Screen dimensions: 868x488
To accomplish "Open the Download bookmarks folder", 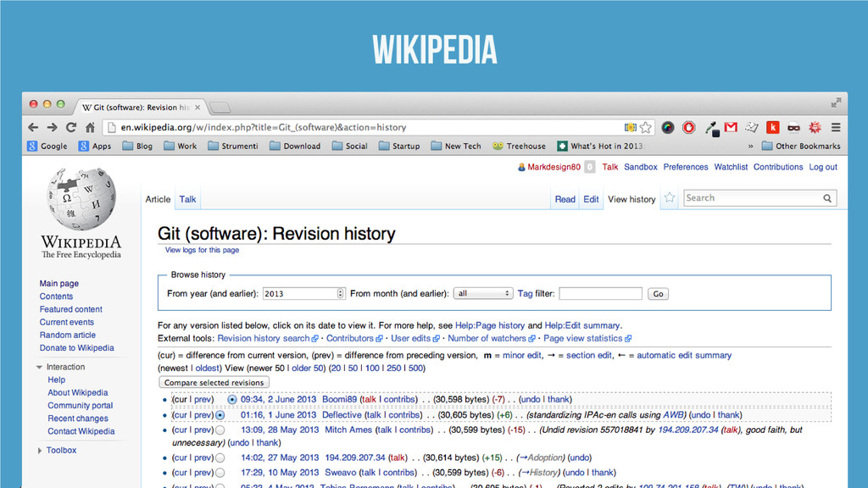I will 295,146.
